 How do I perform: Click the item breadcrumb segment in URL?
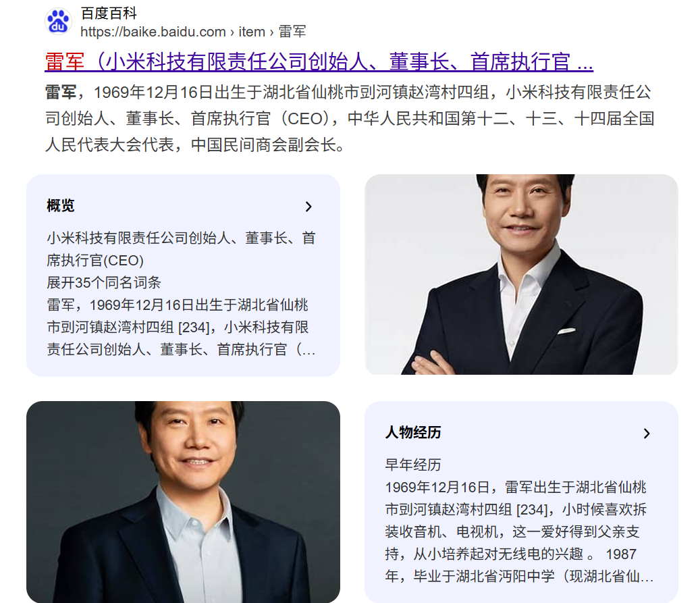click(252, 32)
